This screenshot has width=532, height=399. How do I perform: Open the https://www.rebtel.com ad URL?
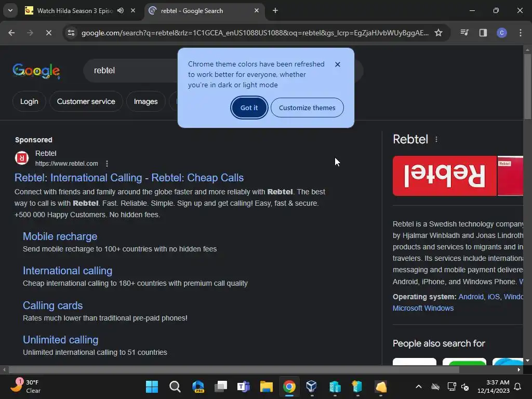tap(66, 164)
